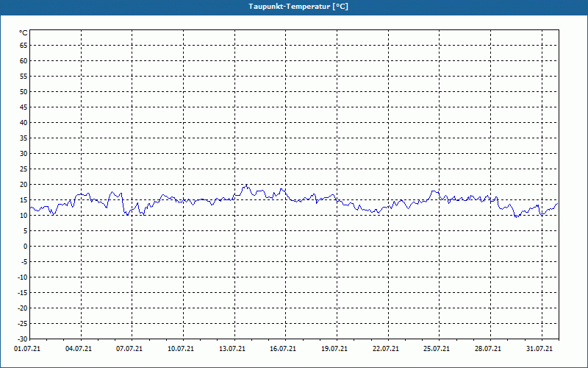Select the 01.07.21 date label
The width and height of the screenshot is (588, 368).
(x=28, y=349)
